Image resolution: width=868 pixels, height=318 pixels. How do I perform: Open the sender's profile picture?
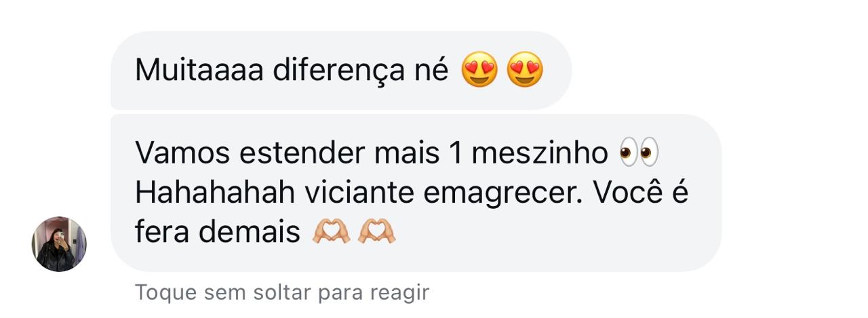(59, 244)
